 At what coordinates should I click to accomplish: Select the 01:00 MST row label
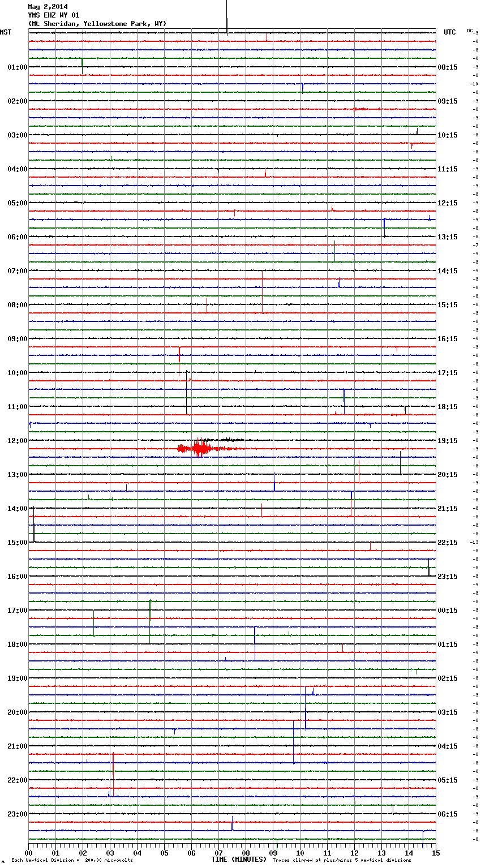pos(18,67)
